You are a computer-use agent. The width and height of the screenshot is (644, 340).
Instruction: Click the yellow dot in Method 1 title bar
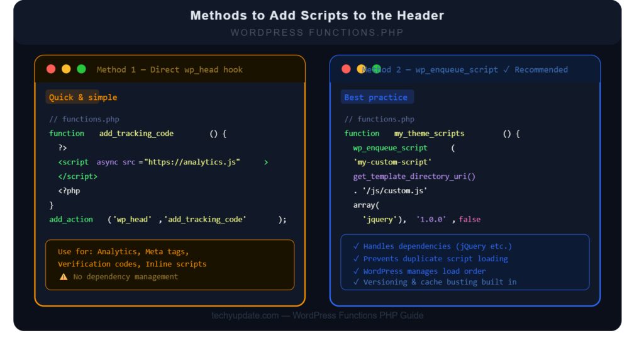point(66,69)
